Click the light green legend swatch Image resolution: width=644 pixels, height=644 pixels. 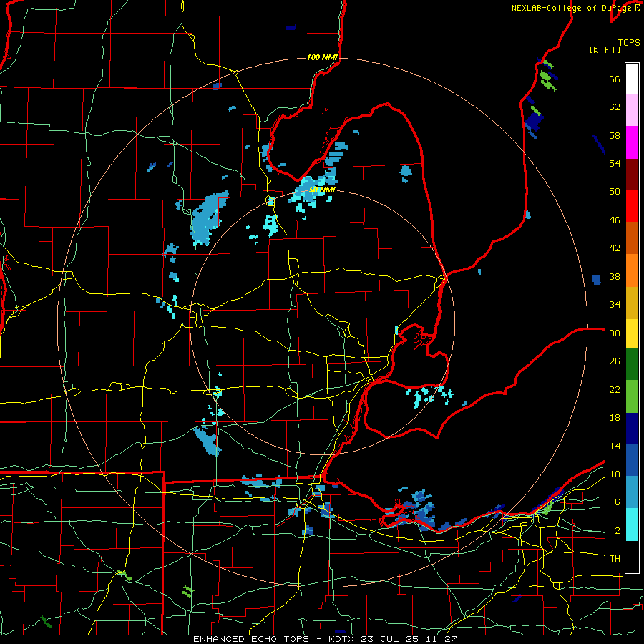(x=632, y=396)
